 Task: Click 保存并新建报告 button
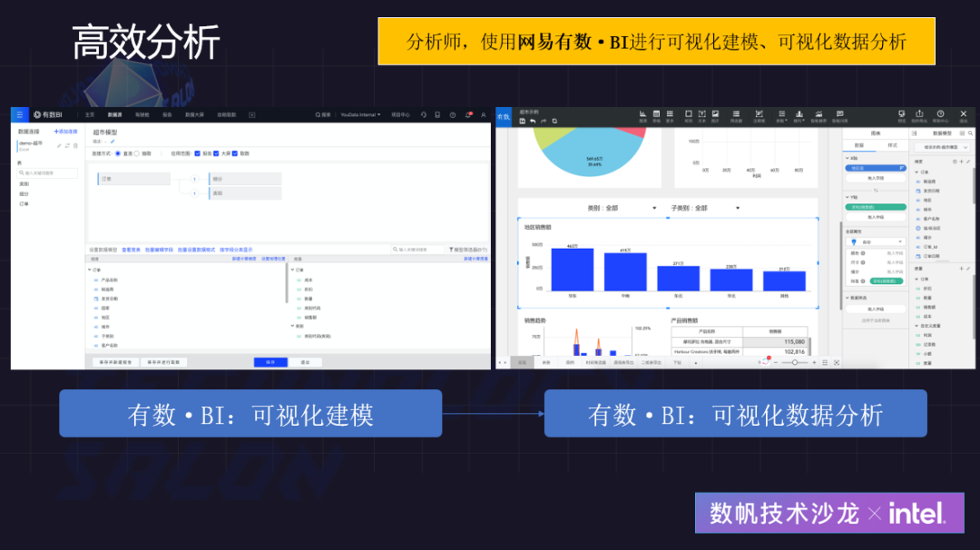click(115, 362)
